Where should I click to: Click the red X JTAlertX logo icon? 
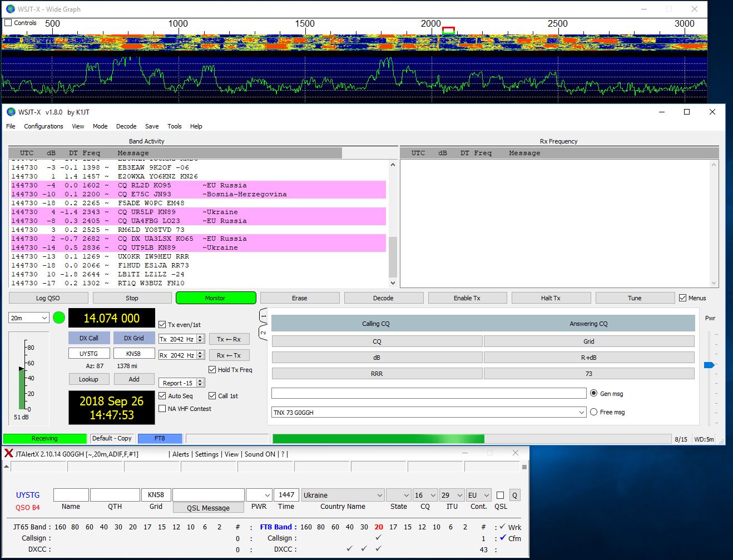pyautogui.click(x=8, y=453)
